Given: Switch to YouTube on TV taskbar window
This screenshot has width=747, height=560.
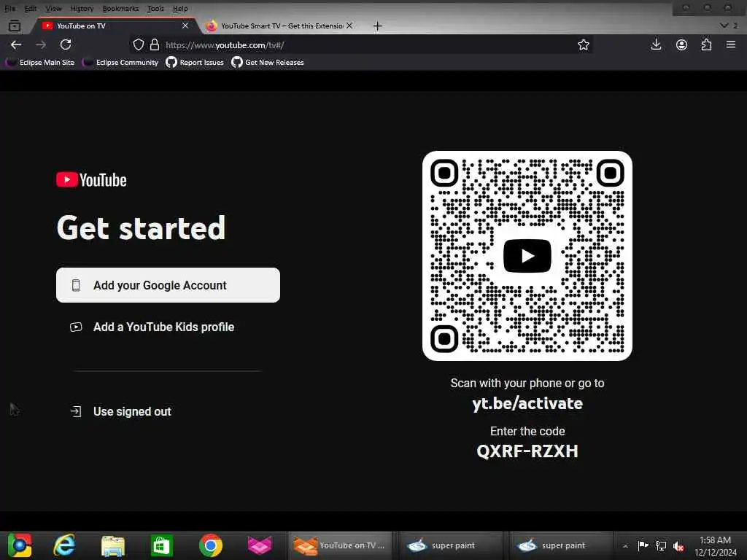Looking at the screenshot, I should pyautogui.click(x=340, y=545).
